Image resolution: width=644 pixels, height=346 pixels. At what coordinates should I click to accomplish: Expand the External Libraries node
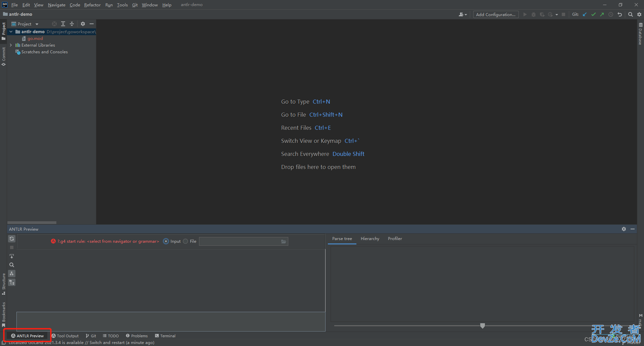coord(11,45)
